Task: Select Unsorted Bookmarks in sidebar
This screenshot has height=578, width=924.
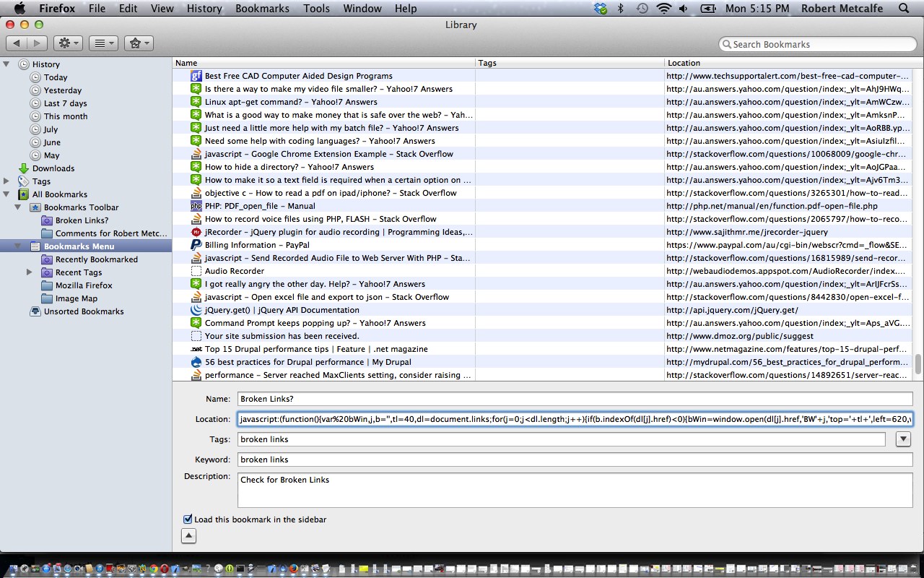Action: [x=77, y=311]
